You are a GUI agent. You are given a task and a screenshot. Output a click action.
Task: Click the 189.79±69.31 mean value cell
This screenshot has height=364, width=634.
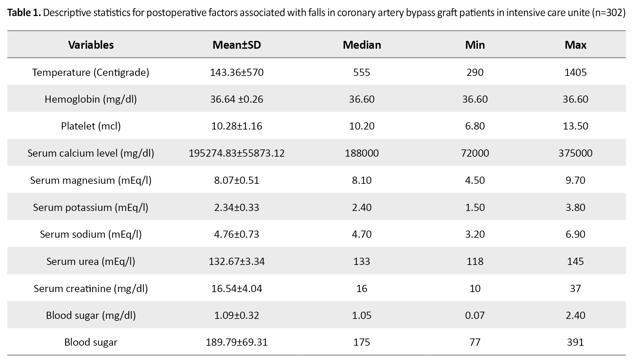tap(237, 342)
